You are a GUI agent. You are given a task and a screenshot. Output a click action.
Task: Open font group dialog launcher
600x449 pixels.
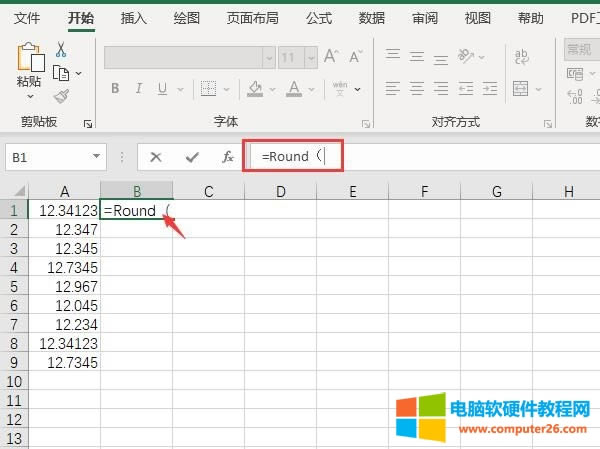(366, 124)
